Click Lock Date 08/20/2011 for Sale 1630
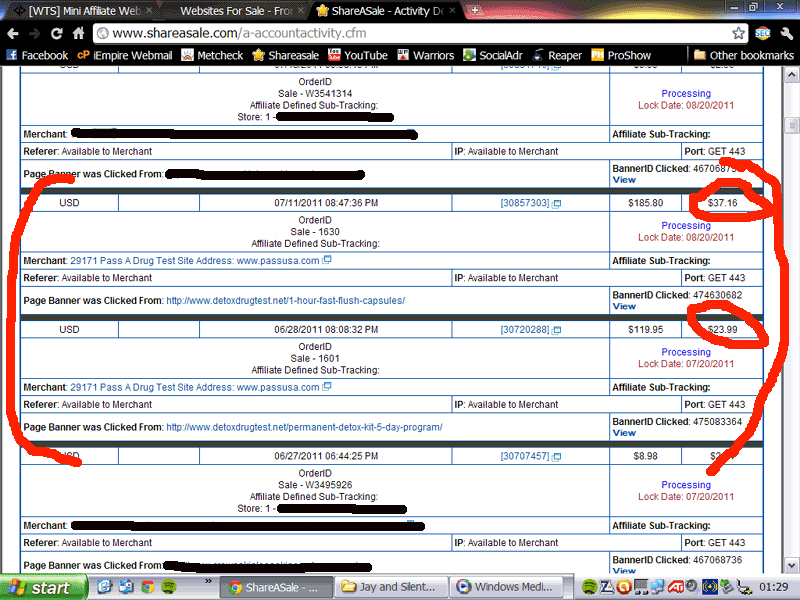This screenshot has height=600, width=800. [686, 238]
